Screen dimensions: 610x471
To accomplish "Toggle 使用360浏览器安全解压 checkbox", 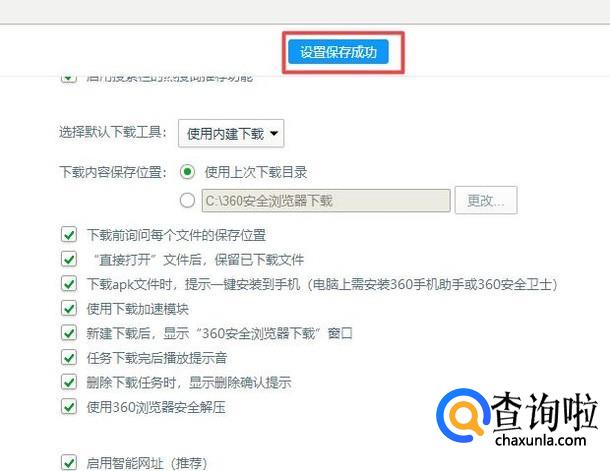I will [69, 407].
